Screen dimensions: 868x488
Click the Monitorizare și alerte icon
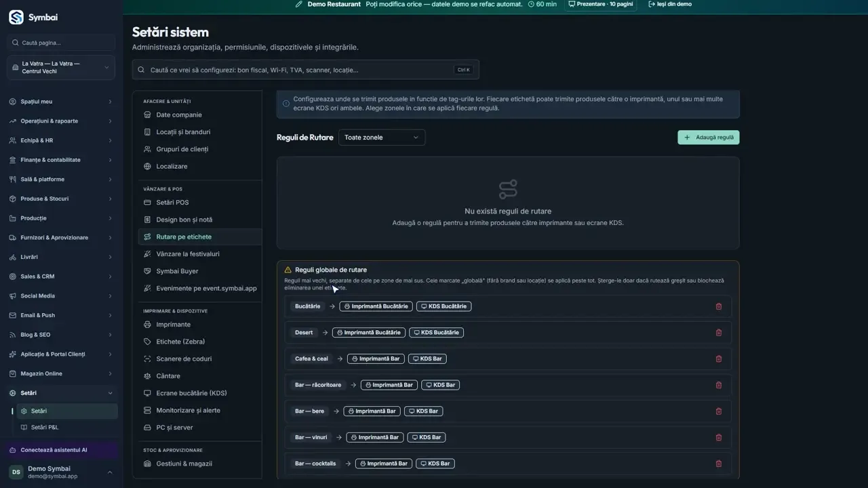(x=148, y=410)
